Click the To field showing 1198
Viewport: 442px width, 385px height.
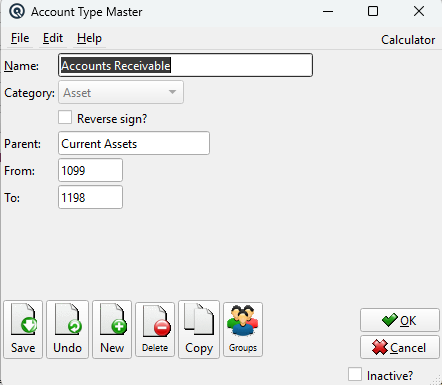point(90,197)
